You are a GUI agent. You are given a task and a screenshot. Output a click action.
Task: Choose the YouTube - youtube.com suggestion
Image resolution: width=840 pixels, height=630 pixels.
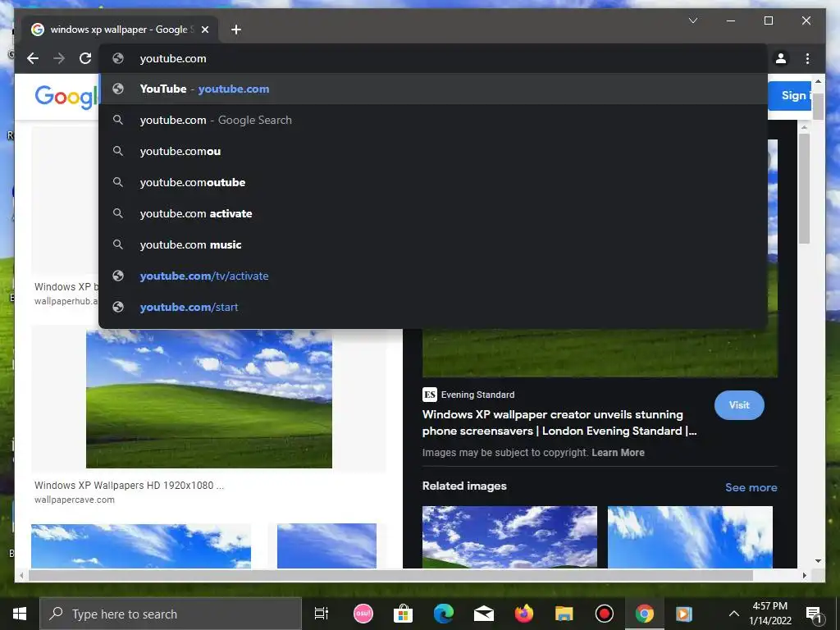[x=433, y=89]
